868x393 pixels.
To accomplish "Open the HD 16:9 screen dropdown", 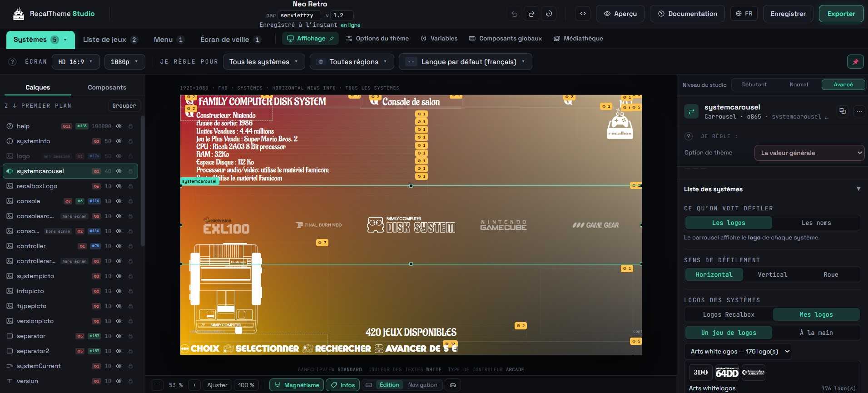I will (75, 62).
